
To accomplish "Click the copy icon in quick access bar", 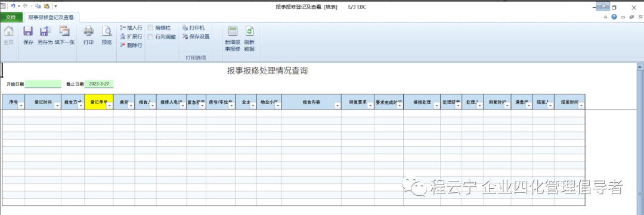I will 38,6.
